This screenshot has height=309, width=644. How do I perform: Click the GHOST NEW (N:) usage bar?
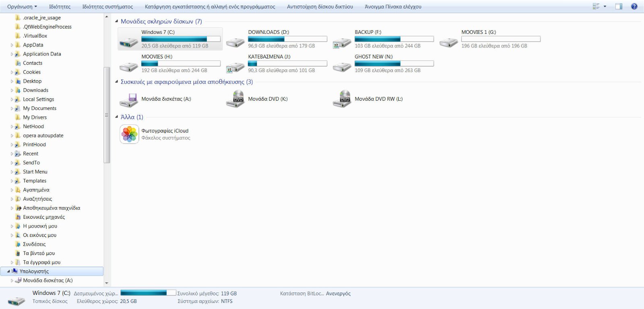[x=394, y=64]
